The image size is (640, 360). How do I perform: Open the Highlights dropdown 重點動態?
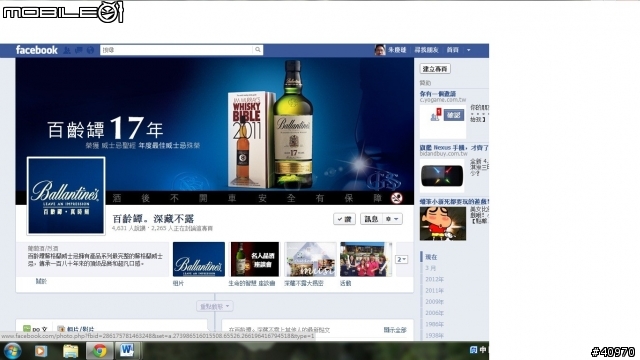coord(215,306)
